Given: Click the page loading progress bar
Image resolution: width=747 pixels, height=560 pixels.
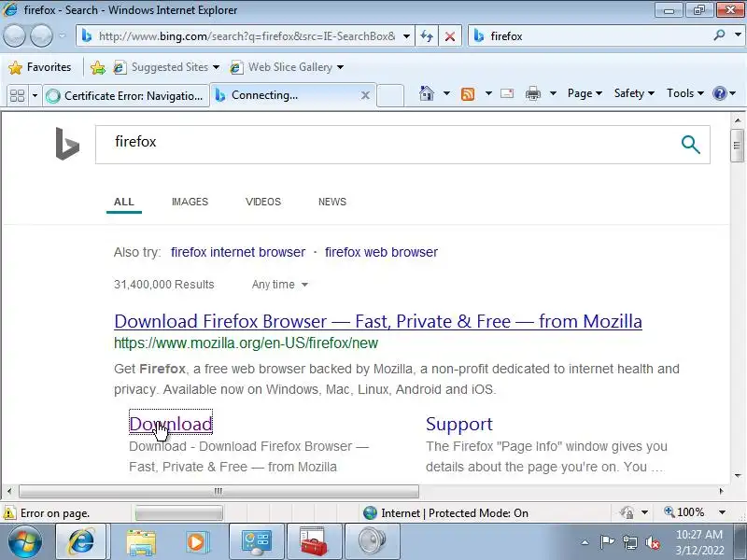Looking at the screenshot, I should (178, 513).
